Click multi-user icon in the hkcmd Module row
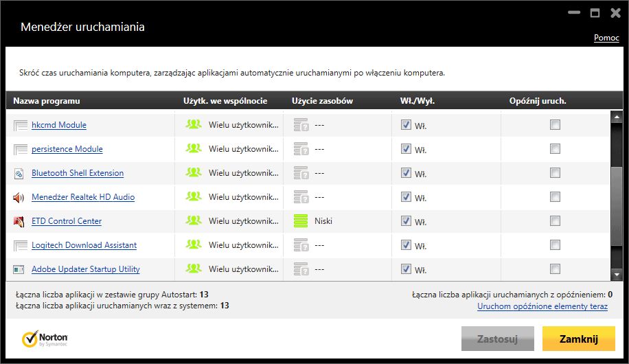Image resolution: width=629 pixels, height=364 pixels. click(x=194, y=125)
